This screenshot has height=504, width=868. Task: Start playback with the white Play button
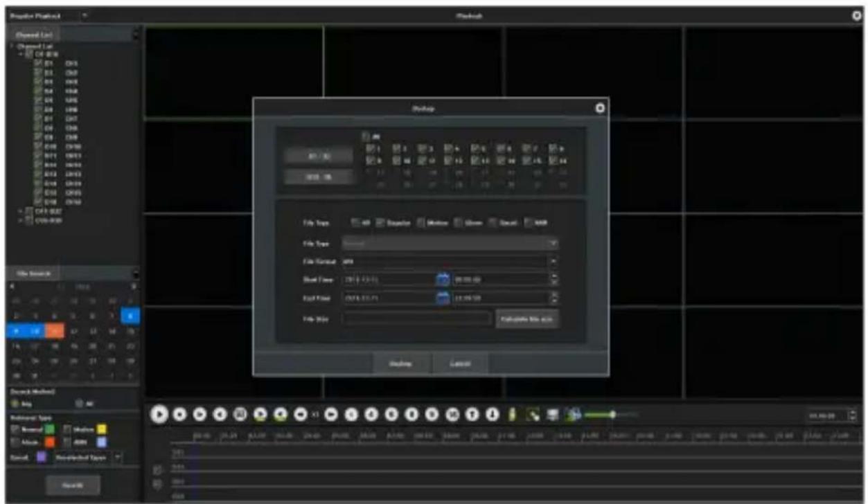159,414
